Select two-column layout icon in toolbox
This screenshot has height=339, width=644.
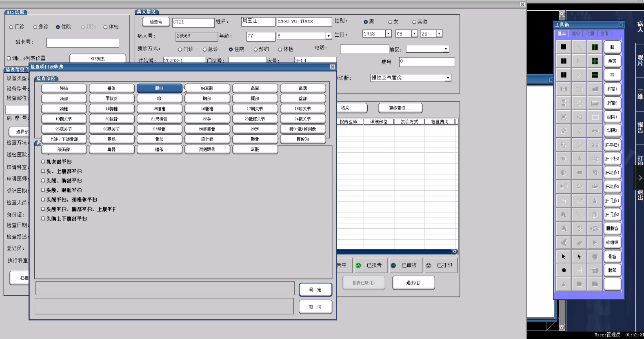(563, 61)
